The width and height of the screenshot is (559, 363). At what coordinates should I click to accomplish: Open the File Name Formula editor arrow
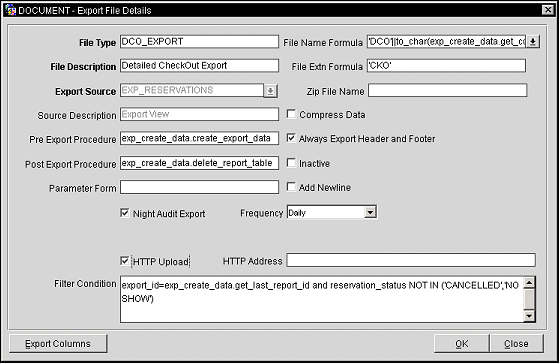(533, 42)
